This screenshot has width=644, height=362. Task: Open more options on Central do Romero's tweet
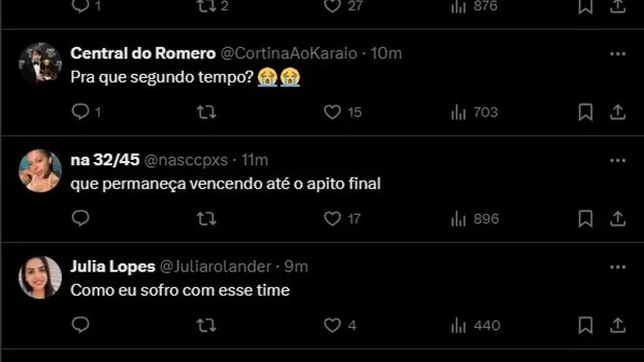click(618, 54)
